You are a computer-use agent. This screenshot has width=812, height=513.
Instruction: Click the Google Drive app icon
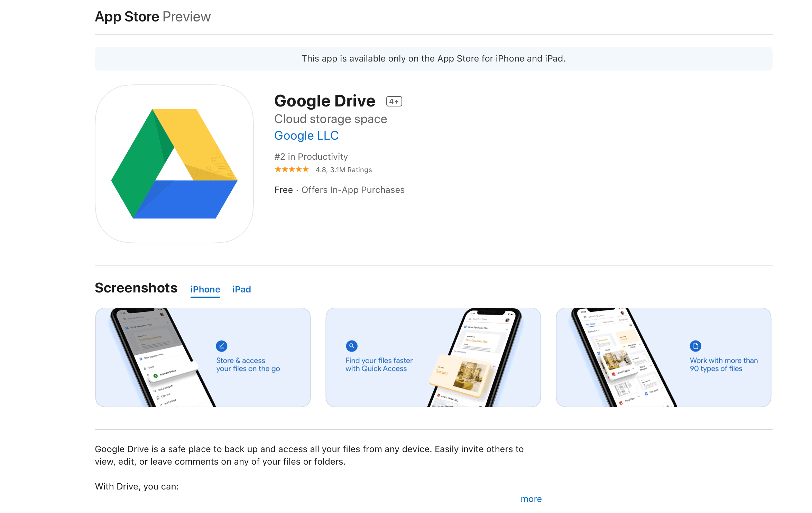click(x=174, y=164)
